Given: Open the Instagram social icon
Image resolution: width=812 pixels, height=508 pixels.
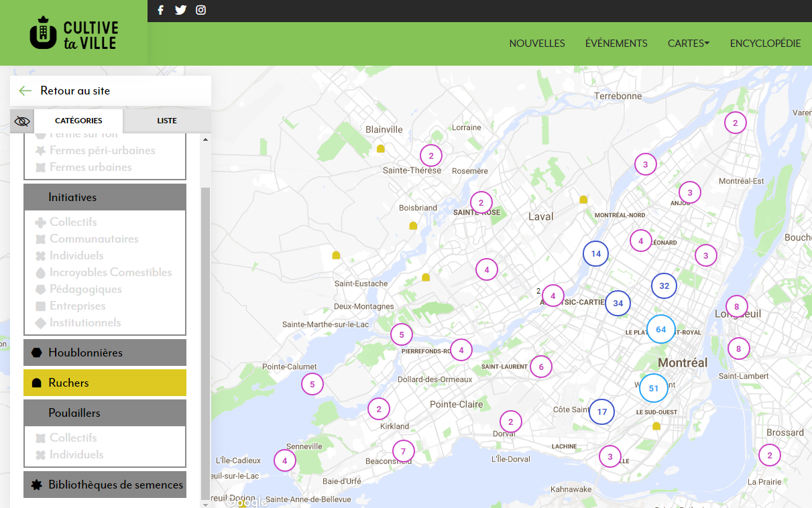Looking at the screenshot, I should click(x=200, y=10).
